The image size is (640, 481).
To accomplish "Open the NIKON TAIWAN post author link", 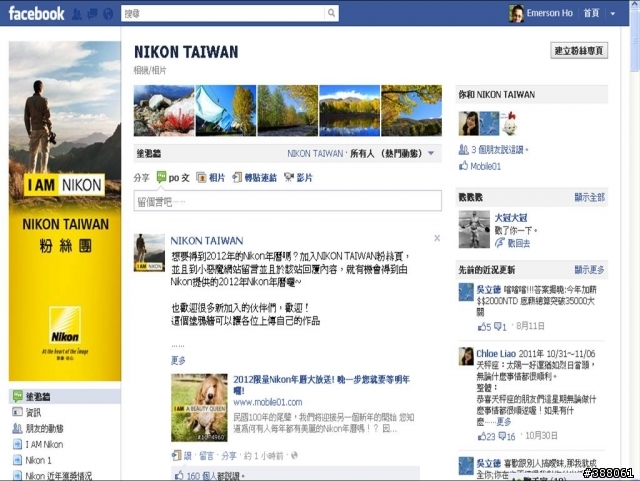I will click(207, 240).
